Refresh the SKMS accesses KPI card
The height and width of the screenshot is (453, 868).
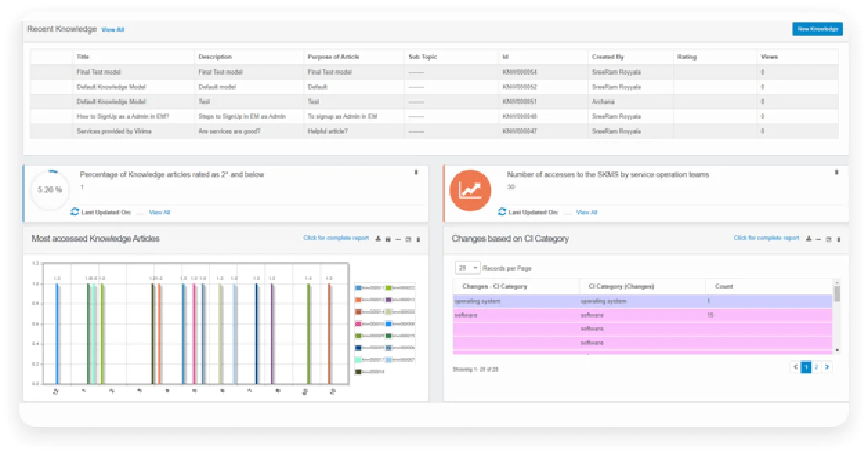(x=502, y=212)
